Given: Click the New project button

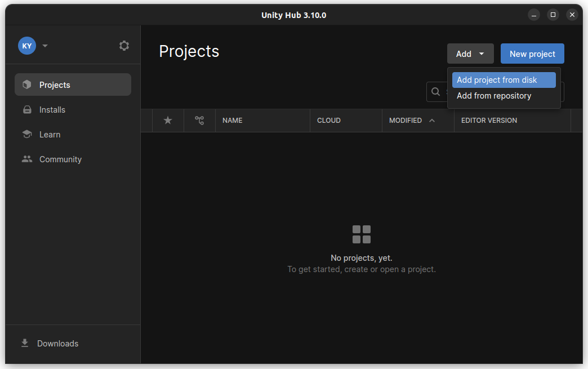Looking at the screenshot, I should (x=532, y=54).
